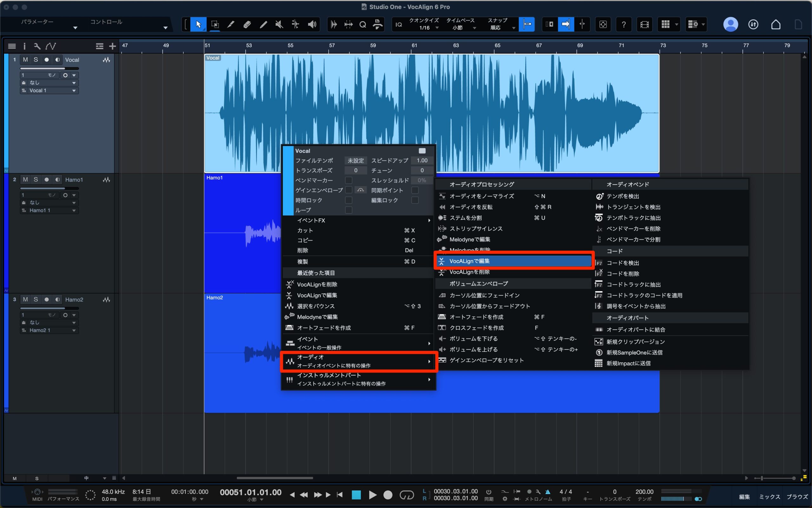Check the ゲインエンベロープ checkbox
Image resolution: width=812 pixels, height=508 pixels.
349,190
